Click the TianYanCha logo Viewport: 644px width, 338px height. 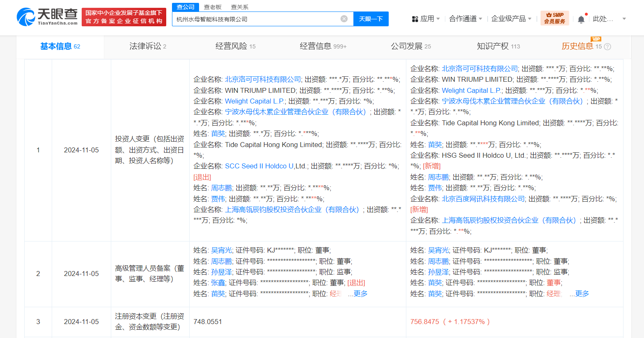(x=47, y=17)
